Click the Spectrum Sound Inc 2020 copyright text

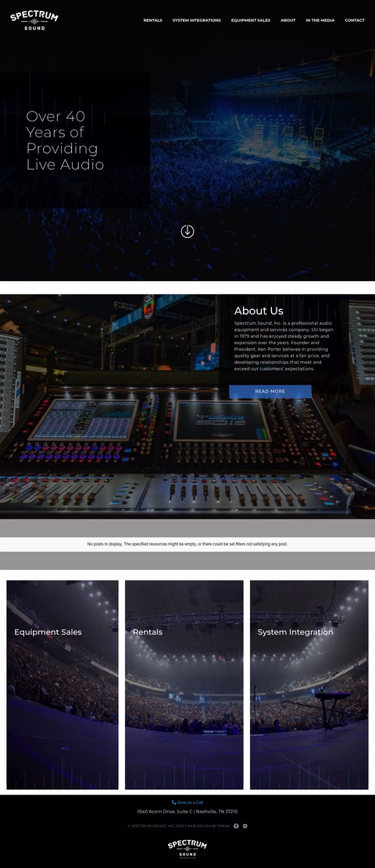pos(156,826)
